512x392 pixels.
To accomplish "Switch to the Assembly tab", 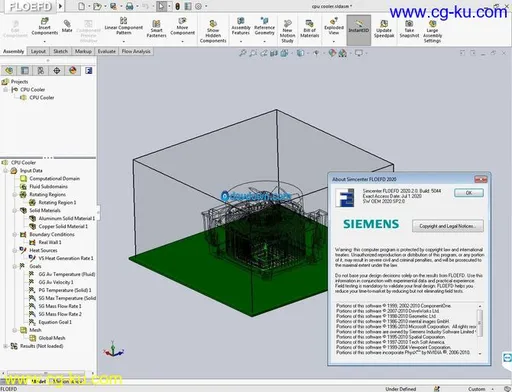I will click(13, 51).
